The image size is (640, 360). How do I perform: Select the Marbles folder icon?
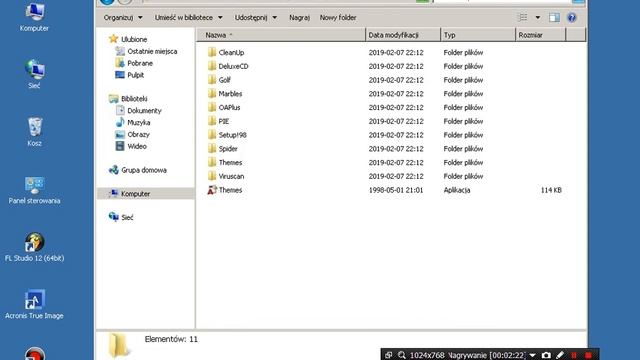click(212, 93)
